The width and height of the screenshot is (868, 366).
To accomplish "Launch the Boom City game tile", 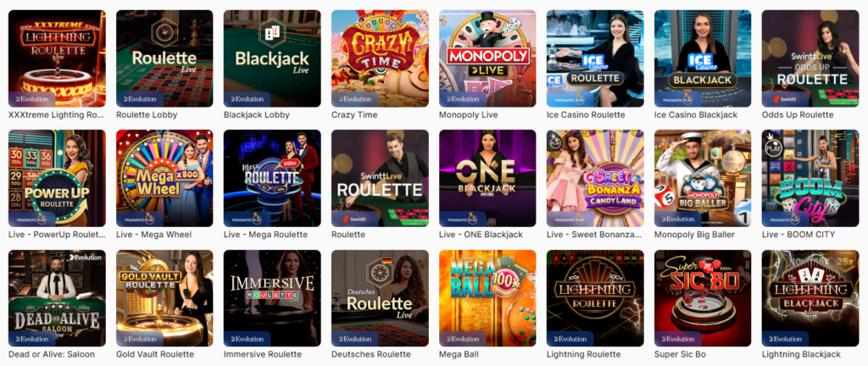I will (x=810, y=179).
